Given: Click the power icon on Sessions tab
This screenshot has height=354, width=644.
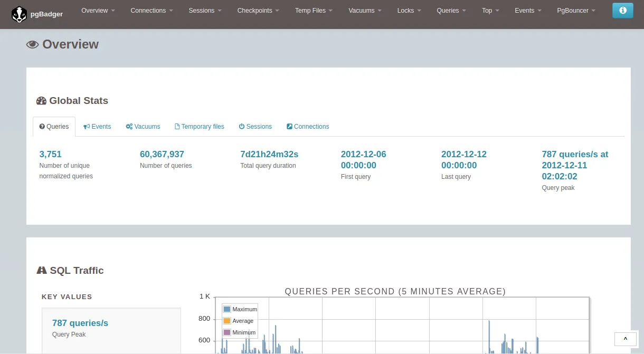Looking at the screenshot, I should point(242,127).
